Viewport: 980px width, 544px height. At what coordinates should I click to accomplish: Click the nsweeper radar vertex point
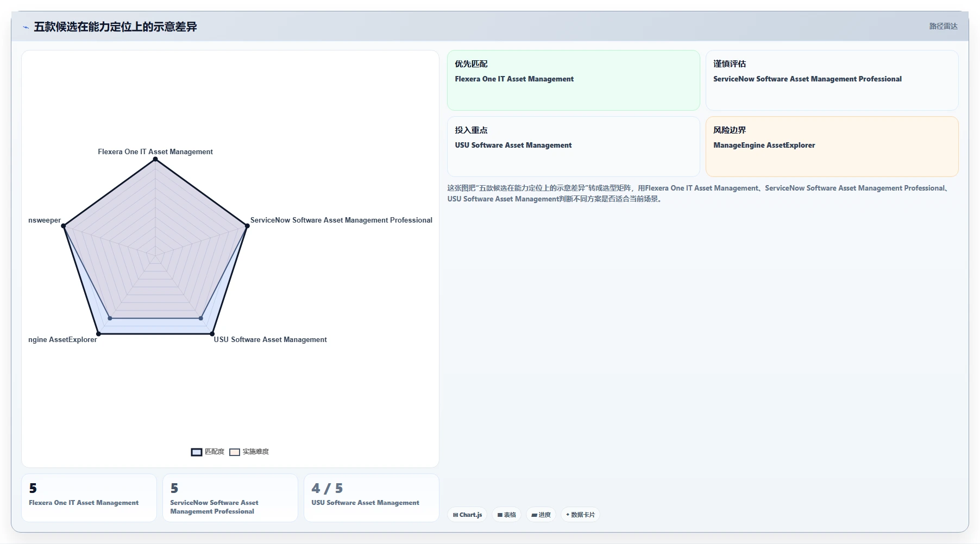click(64, 226)
